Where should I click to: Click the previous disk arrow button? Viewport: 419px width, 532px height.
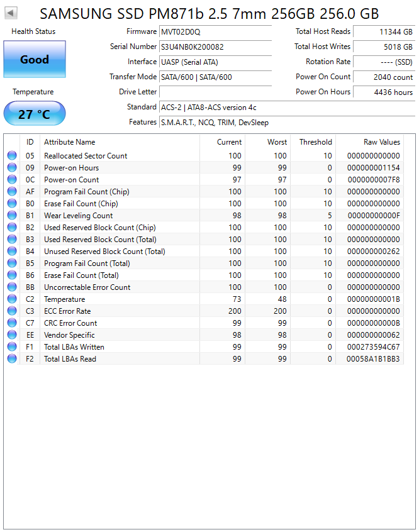11,13
